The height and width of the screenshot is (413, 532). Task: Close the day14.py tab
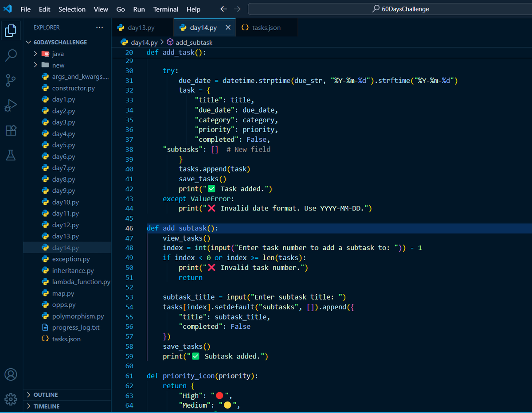coord(228,27)
